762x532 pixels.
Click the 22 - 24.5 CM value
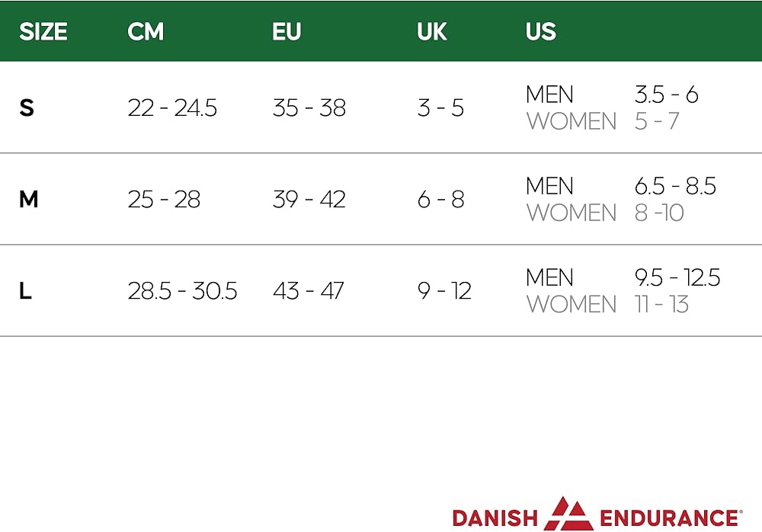coord(172,108)
